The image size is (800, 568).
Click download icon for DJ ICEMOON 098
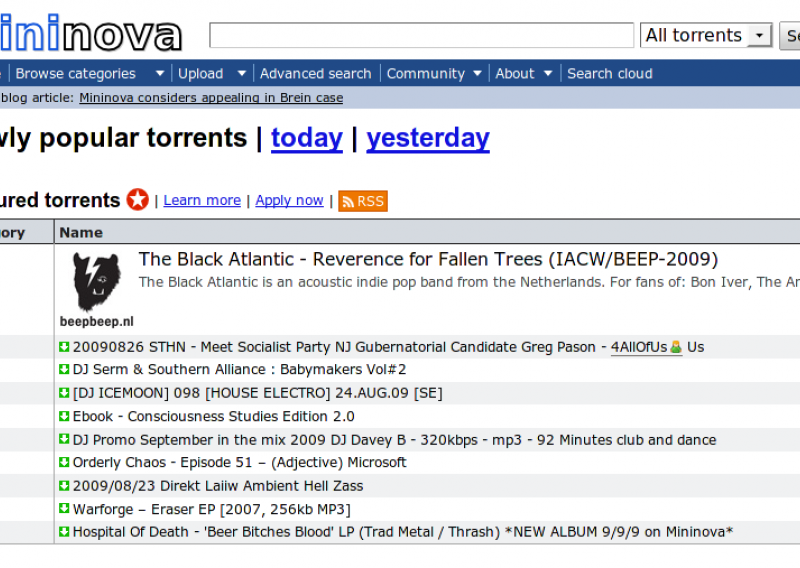click(x=64, y=392)
